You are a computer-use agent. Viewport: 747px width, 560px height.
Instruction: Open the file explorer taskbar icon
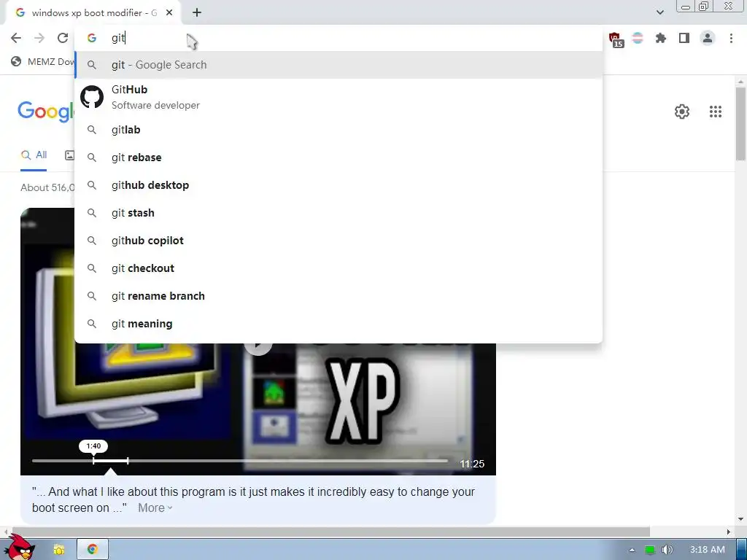58,550
